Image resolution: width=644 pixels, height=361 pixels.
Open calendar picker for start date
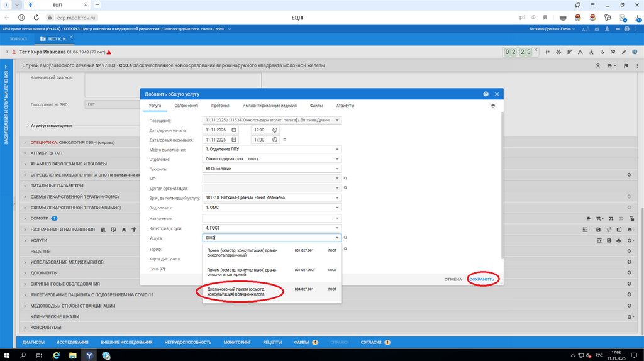[x=234, y=130]
